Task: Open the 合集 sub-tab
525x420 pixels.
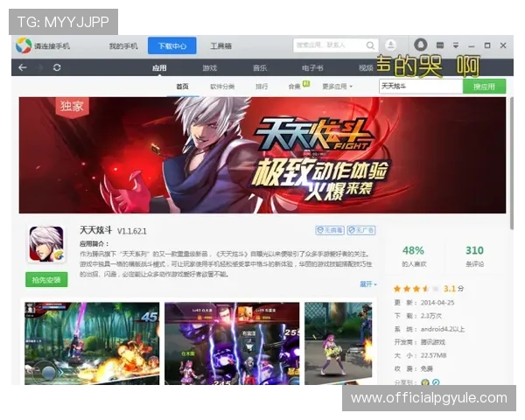Action: click(295, 87)
